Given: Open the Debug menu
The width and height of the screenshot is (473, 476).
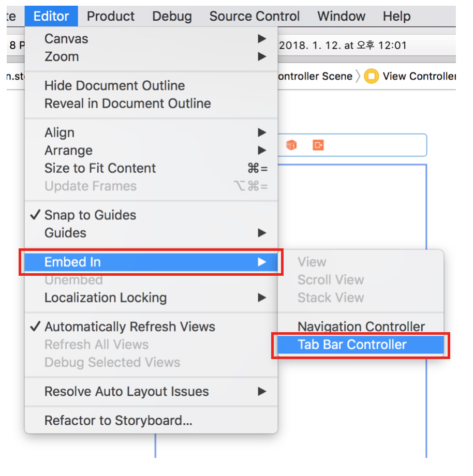Looking at the screenshot, I should click(172, 16).
